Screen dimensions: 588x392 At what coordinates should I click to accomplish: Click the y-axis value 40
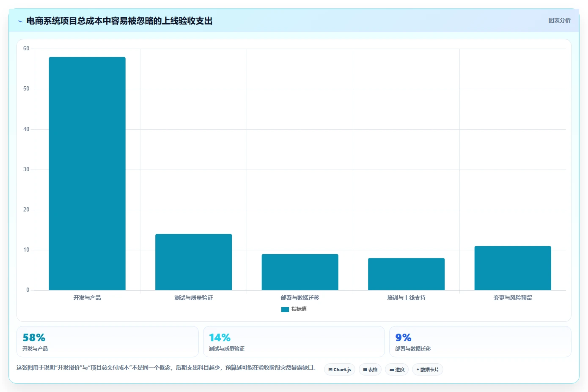coord(26,129)
